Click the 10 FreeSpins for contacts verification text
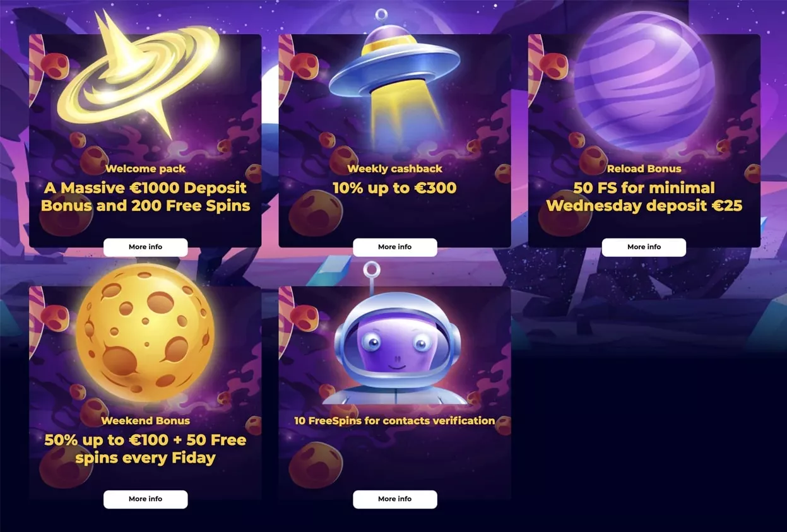787x532 pixels. coord(394,420)
